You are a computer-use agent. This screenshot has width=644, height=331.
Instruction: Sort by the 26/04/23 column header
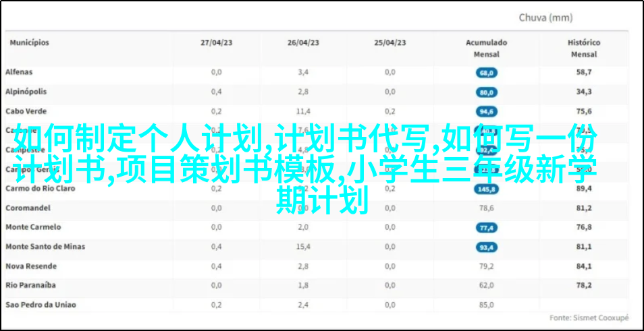(x=303, y=43)
